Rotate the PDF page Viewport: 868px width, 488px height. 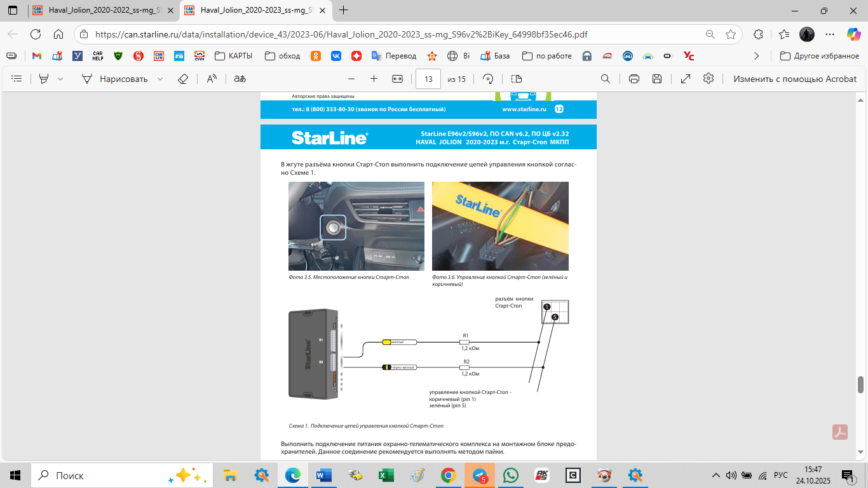pos(488,79)
